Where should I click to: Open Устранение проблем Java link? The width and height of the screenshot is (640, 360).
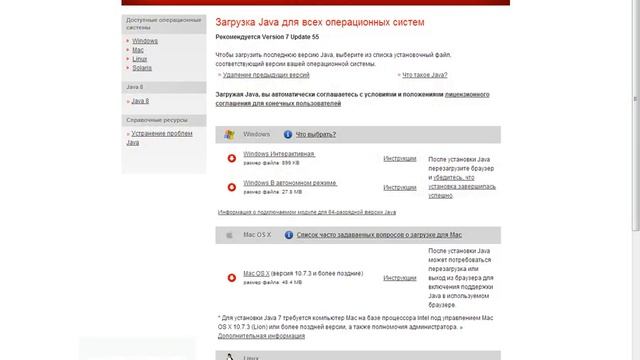(159, 138)
